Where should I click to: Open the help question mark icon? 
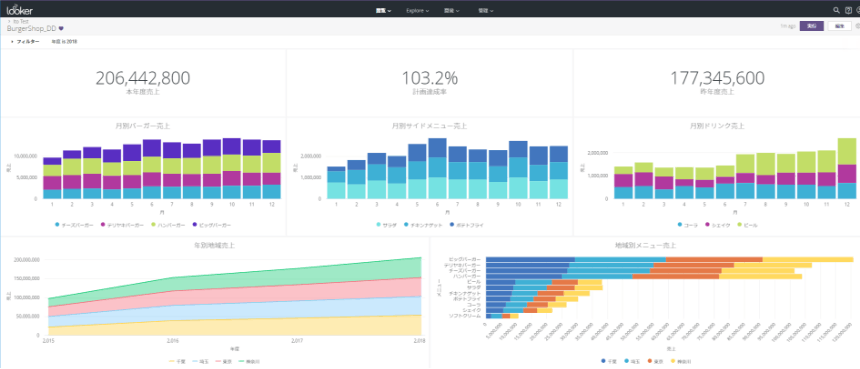848,10
